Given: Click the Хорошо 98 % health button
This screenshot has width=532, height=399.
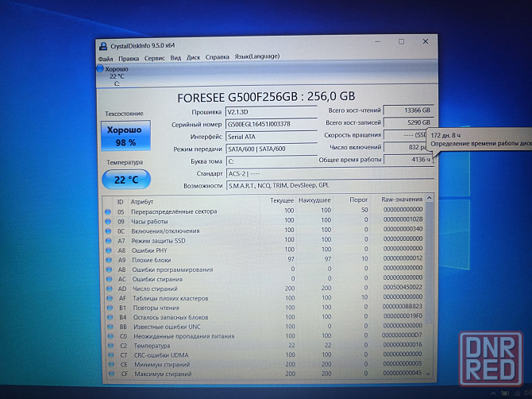Looking at the screenshot, I should pyautogui.click(x=125, y=136).
